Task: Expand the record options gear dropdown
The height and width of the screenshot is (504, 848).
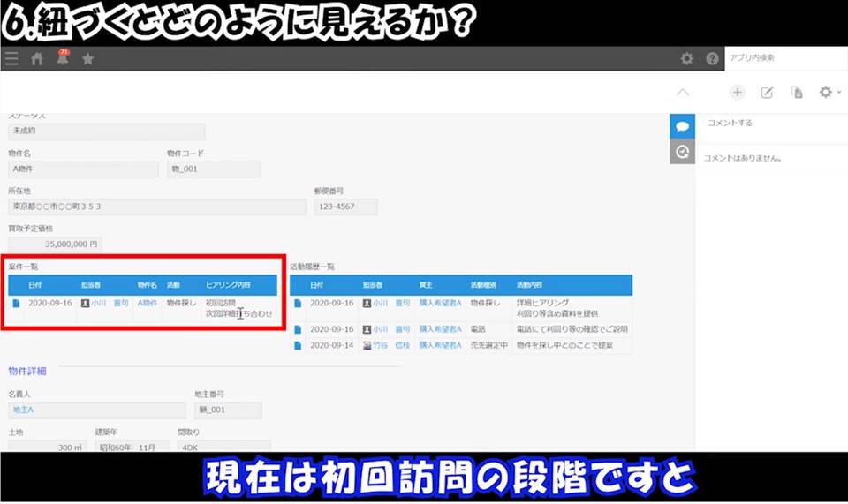Action: [829, 93]
